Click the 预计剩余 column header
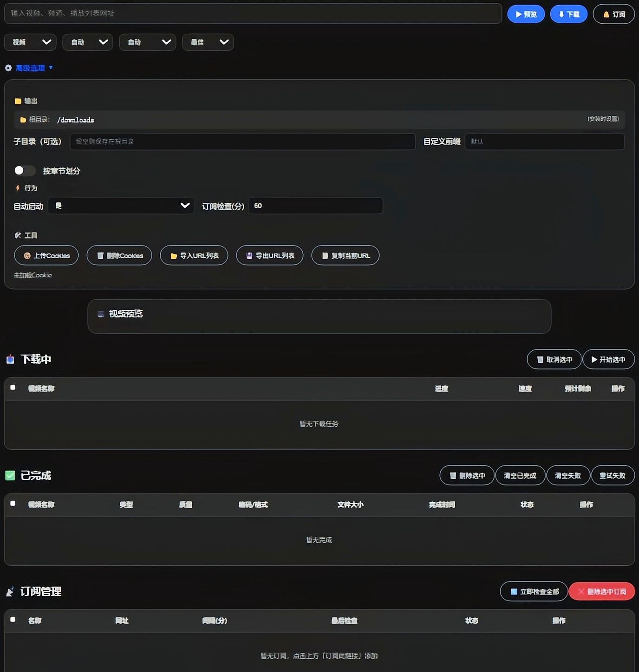639x672 pixels. point(578,388)
